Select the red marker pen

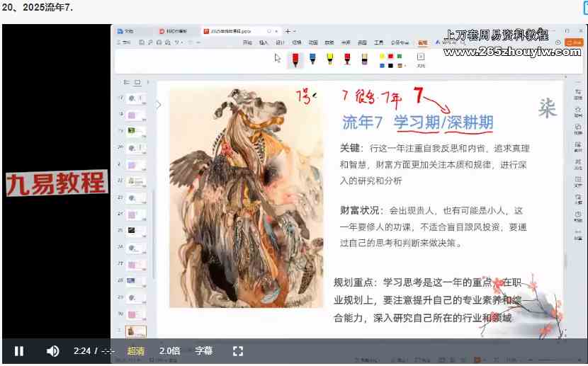295,59
